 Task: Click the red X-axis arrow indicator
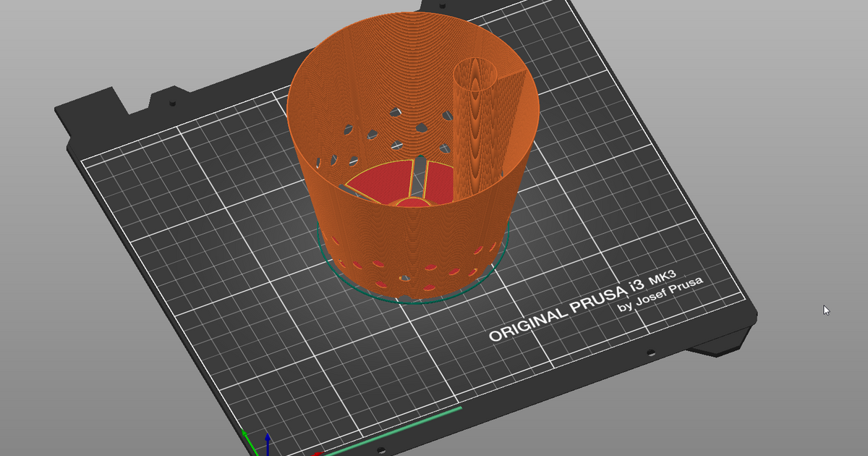coord(318,453)
